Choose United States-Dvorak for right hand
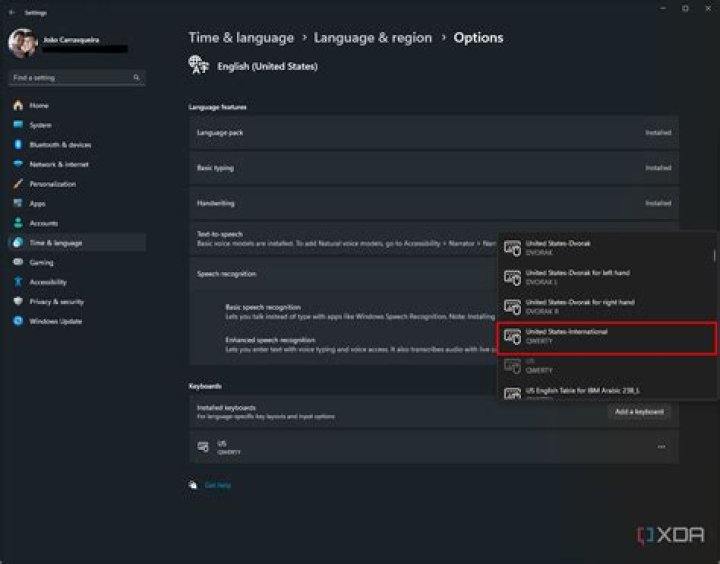 (606, 306)
